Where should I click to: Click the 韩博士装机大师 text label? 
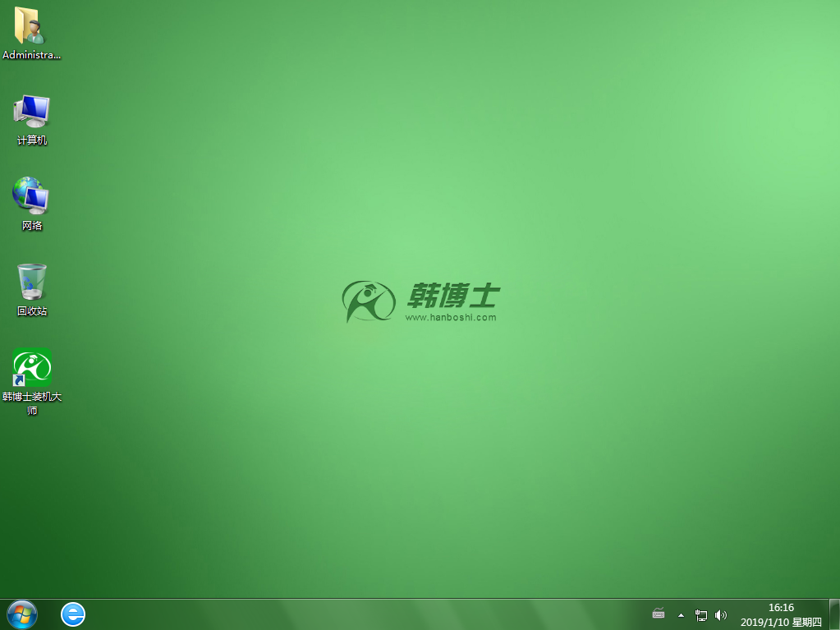coord(32,403)
